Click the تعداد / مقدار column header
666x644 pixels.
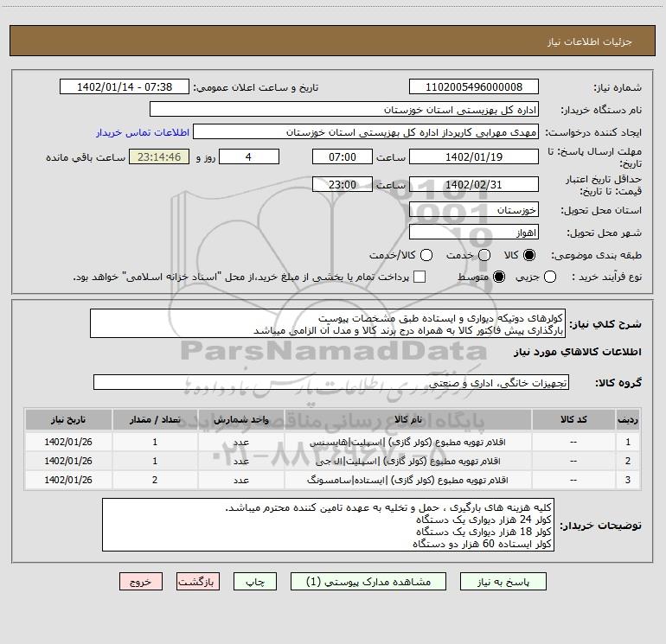[155, 420]
